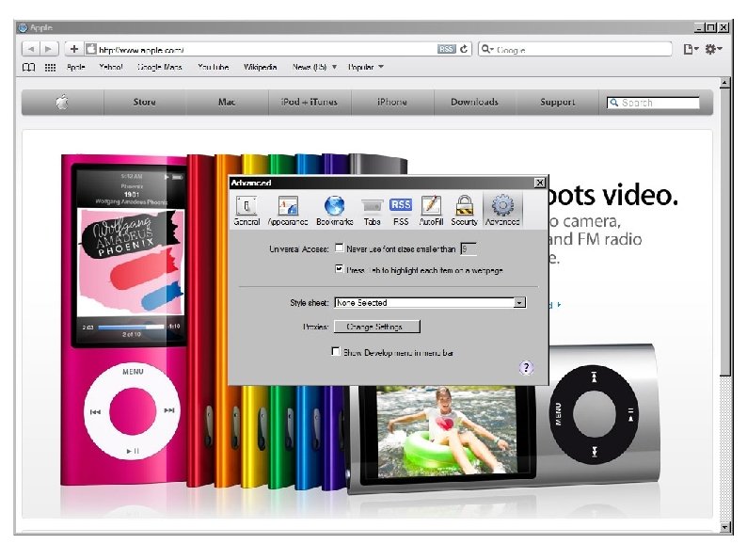Click the magnifier in Google search field

486,49
